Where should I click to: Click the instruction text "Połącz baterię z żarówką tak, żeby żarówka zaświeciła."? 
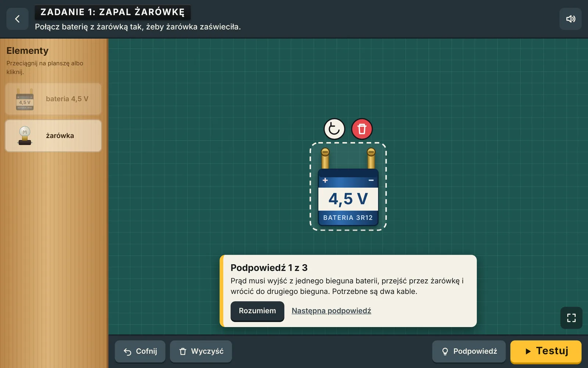pos(138,27)
